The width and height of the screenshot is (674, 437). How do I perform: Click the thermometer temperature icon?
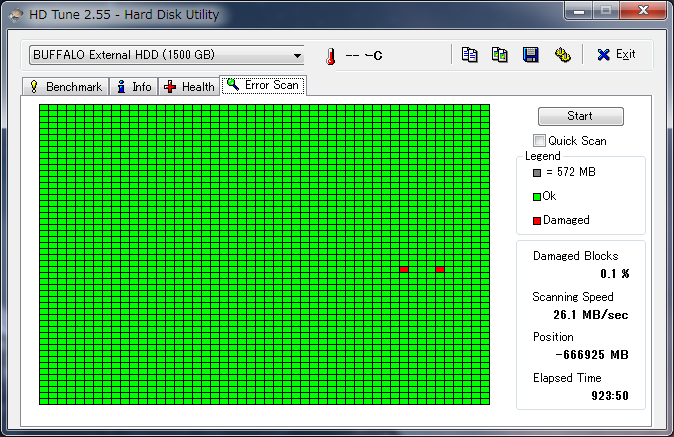coord(331,56)
